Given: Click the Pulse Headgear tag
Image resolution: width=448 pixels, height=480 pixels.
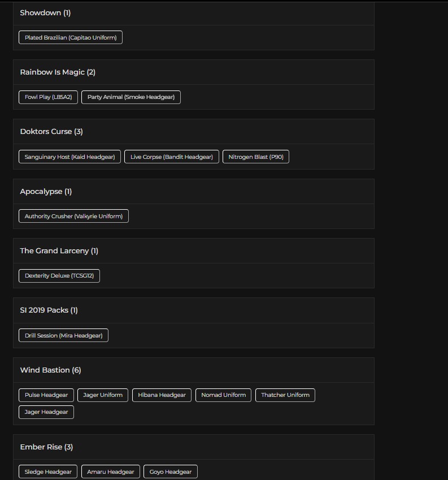Looking at the screenshot, I should (x=46, y=395).
